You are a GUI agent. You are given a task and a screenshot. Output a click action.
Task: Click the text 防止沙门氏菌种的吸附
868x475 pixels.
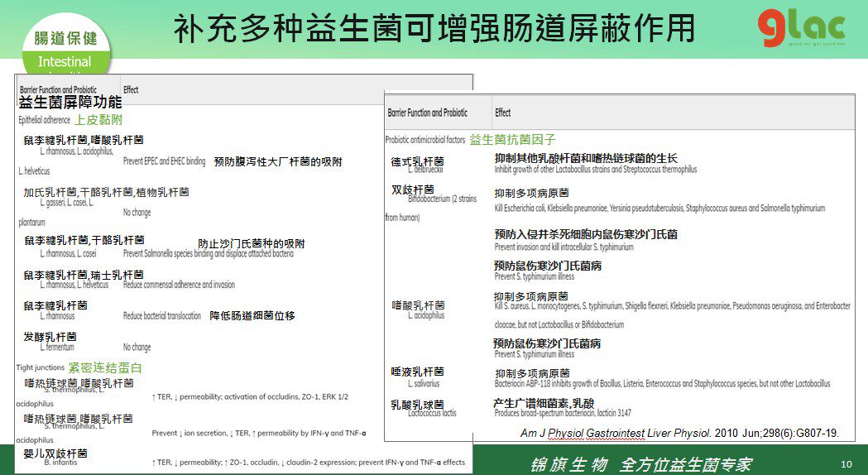click(252, 243)
